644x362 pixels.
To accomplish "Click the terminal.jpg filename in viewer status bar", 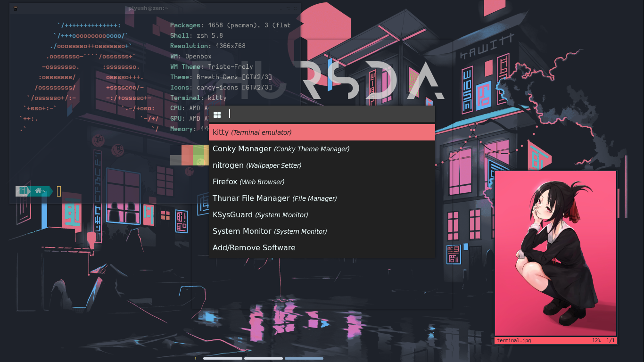I will pos(514,340).
